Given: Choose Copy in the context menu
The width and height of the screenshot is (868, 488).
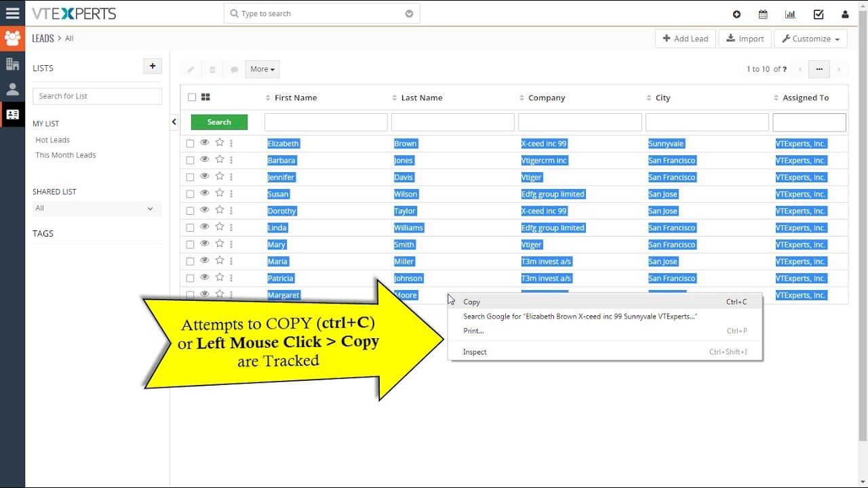Looking at the screenshot, I should (605, 302).
